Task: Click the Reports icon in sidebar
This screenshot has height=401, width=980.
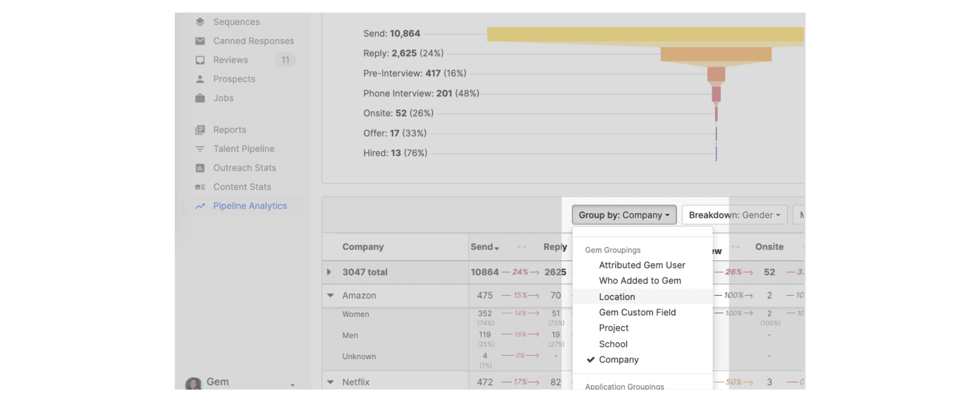Action: tap(200, 130)
